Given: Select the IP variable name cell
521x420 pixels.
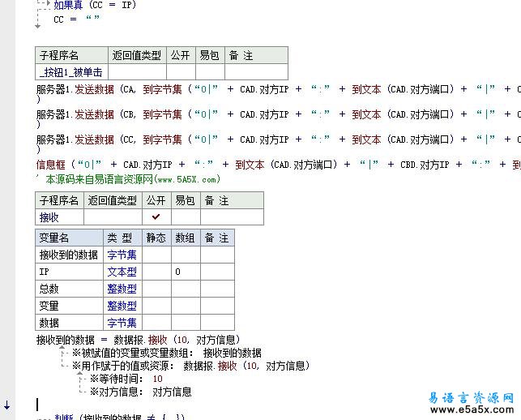Looking at the screenshot, I should point(69,272).
